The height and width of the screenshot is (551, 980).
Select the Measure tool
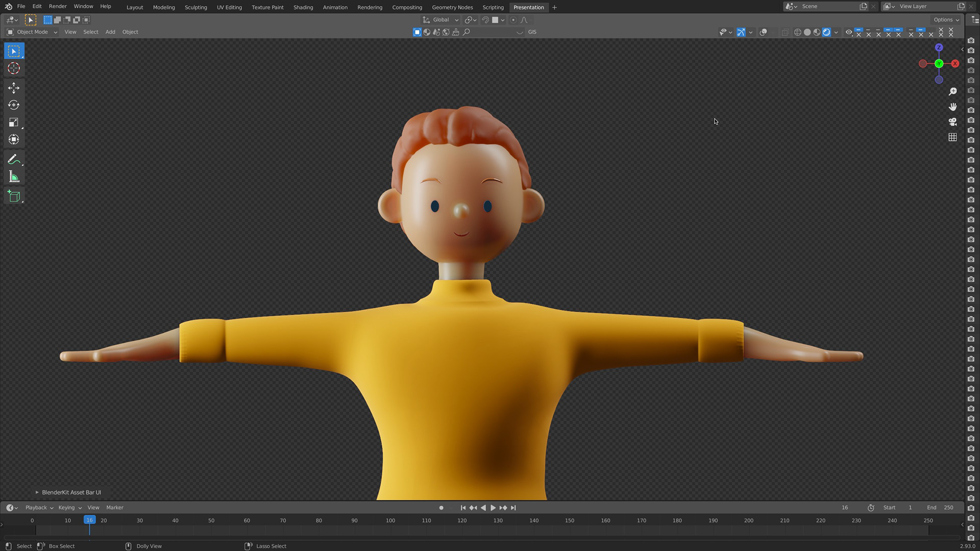point(14,177)
